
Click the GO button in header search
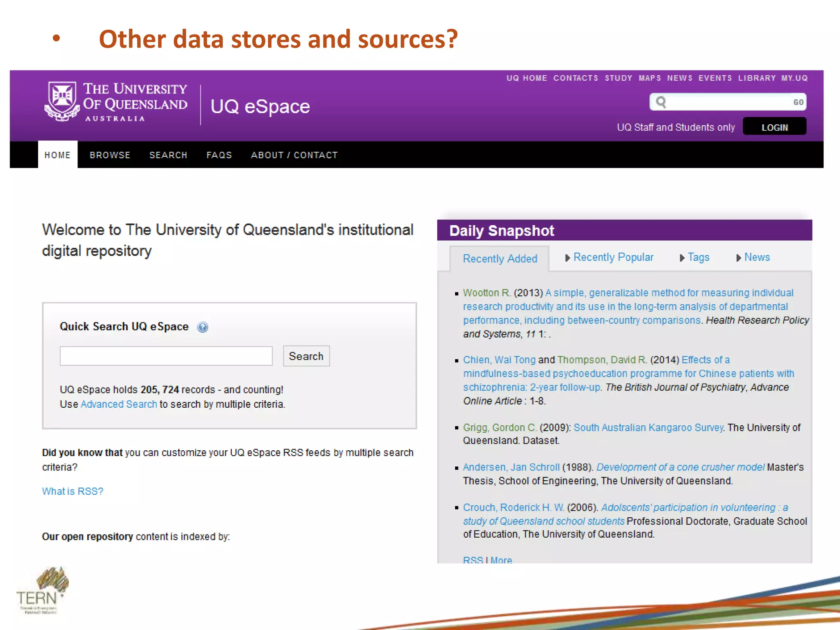tap(798, 102)
